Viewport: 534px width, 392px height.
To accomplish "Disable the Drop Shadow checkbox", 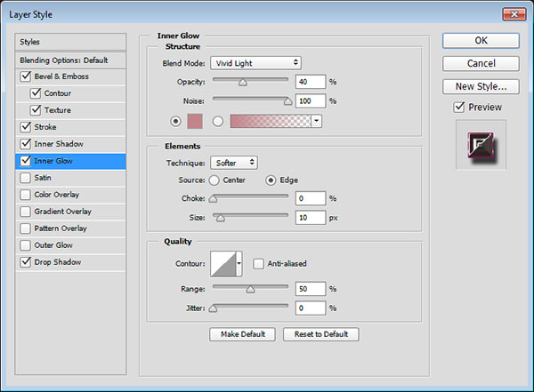I will point(24,262).
